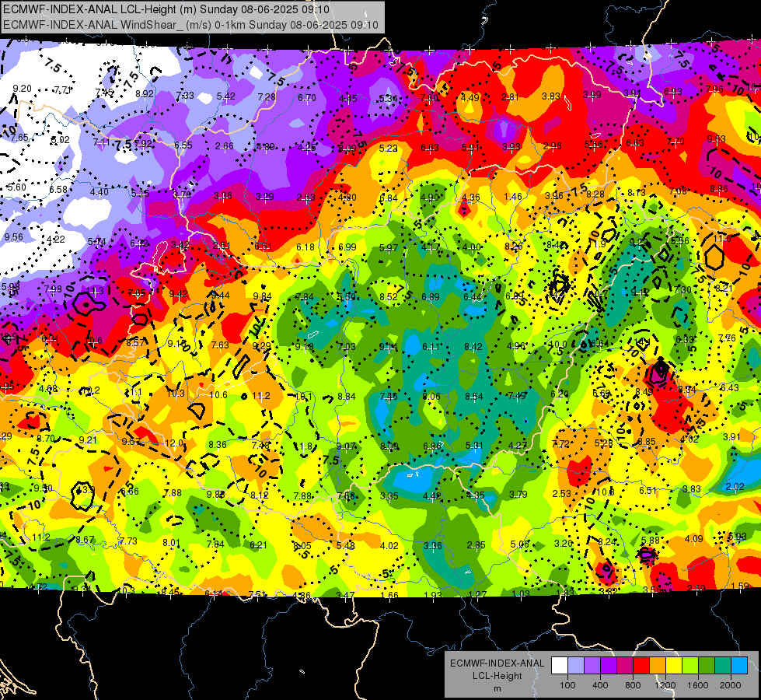Click the grid value 12.0

tap(174, 443)
